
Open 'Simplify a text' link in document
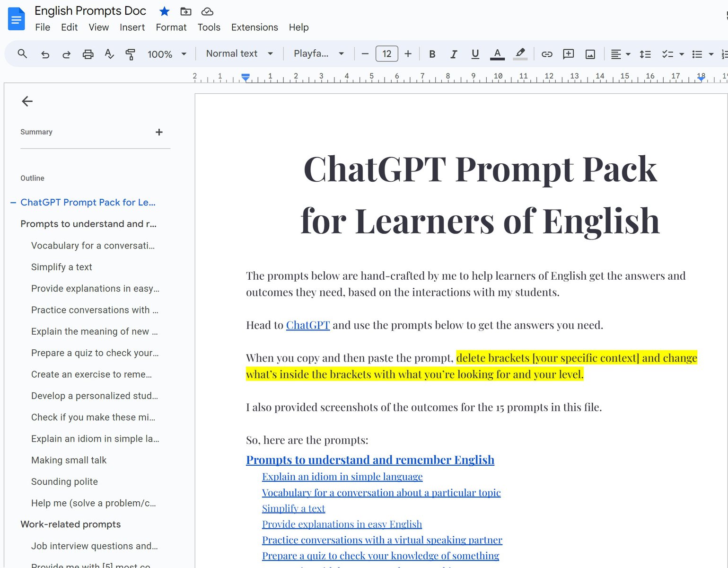[293, 508]
